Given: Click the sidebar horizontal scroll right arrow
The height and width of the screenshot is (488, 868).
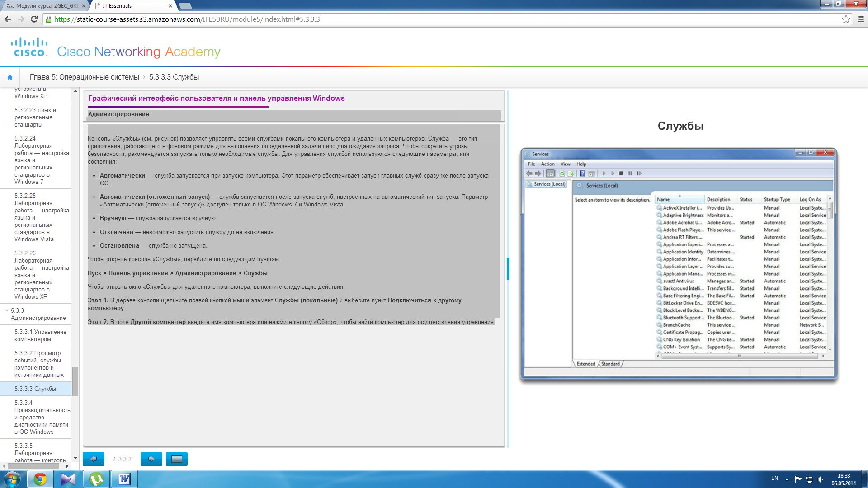Looking at the screenshot, I should pyautogui.click(x=67, y=466).
